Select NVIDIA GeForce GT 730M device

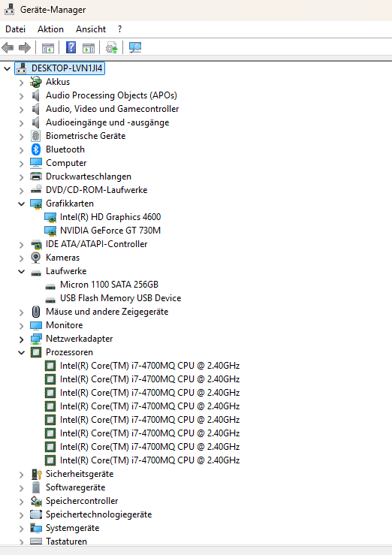[x=110, y=231]
